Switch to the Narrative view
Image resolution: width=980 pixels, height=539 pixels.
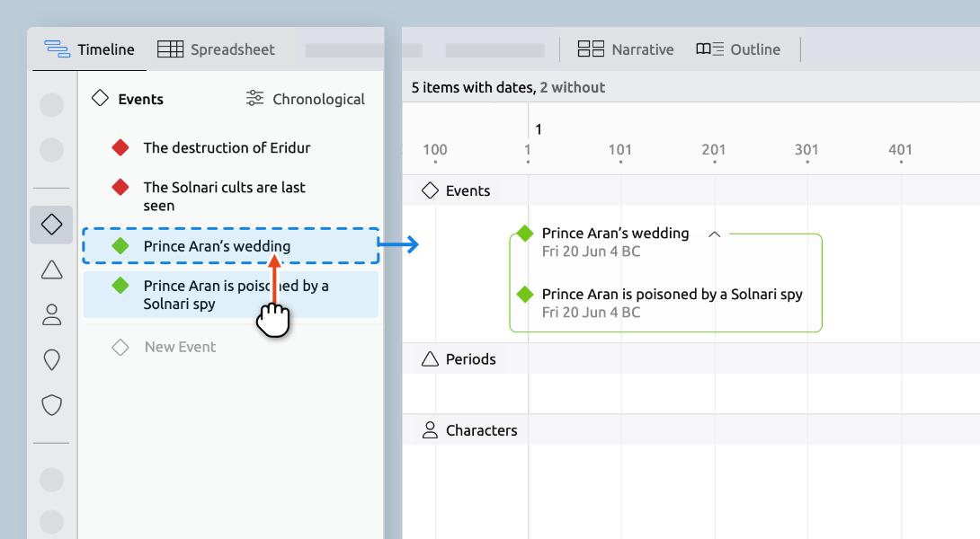[x=625, y=49]
